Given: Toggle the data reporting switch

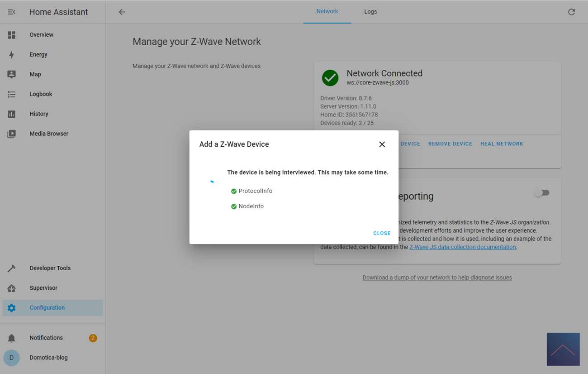Looking at the screenshot, I should (x=541, y=193).
